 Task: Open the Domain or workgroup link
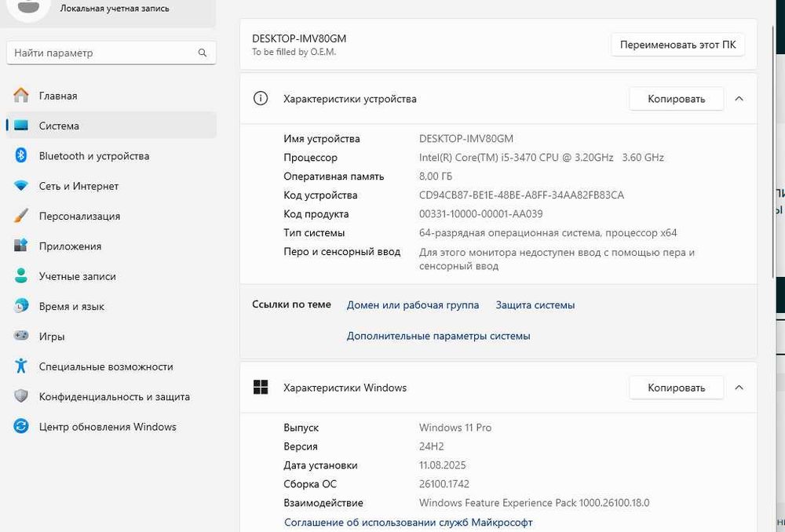click(x=413, y=304)
